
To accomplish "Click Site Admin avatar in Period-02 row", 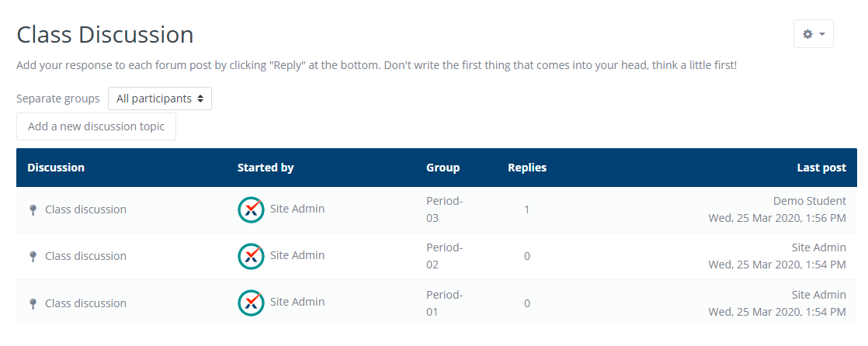I will click(x=251, y=256).
